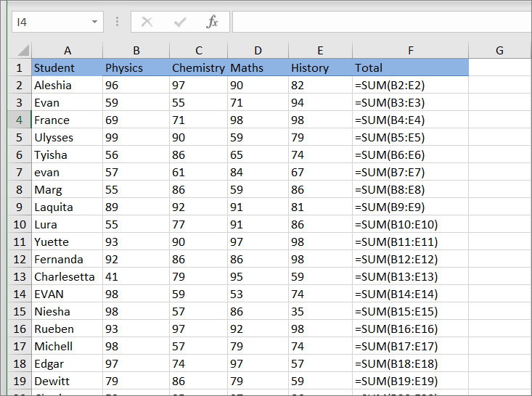Click the Cancel X icon in formula bar
Image resolution: width=532 pixels, height=396 pixels.
(x=147, y=22)
